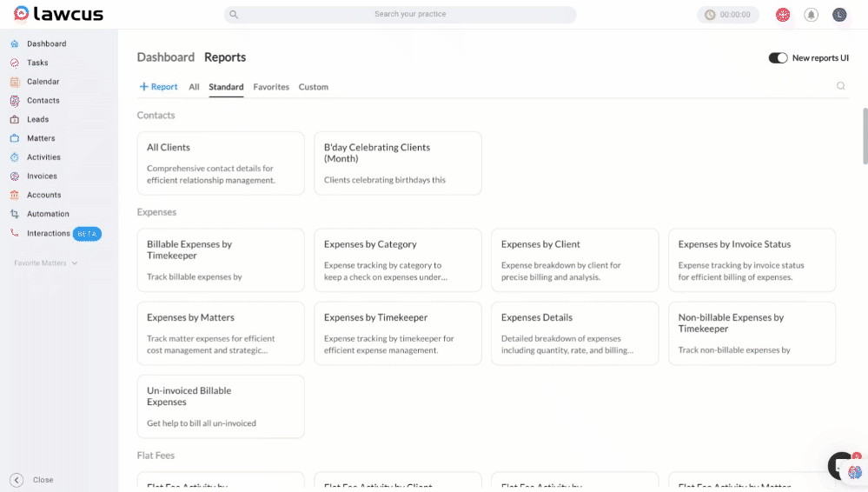Open the Tasks sidebar link

(37, 63)
